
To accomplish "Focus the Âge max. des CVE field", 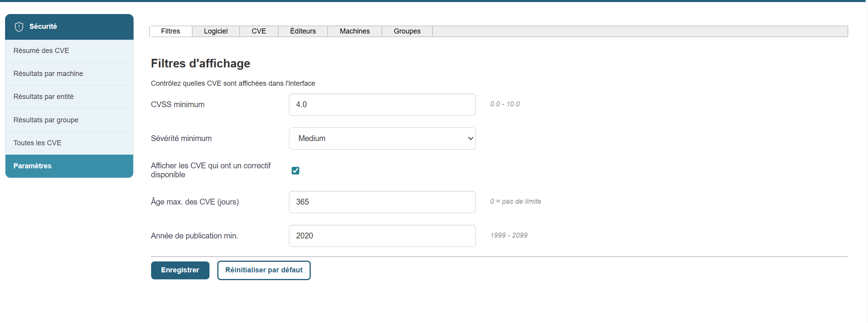I will [382, 202].
